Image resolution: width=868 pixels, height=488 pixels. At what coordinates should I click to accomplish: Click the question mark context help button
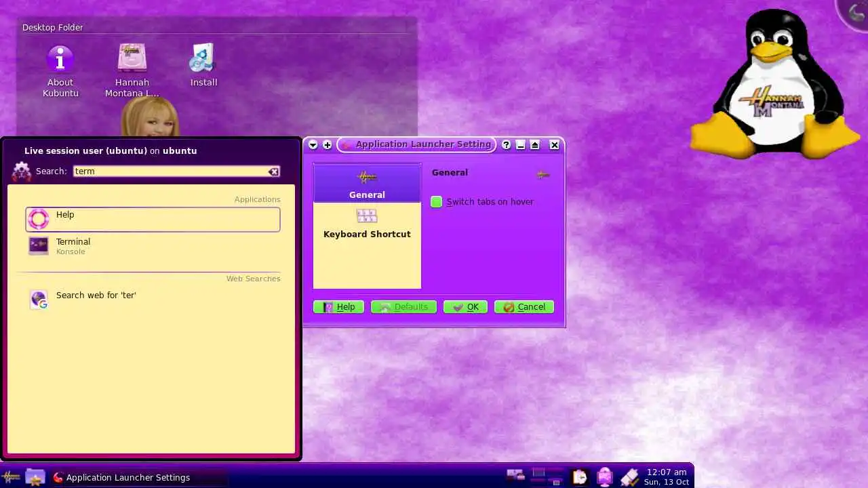(x=506, y=145)
